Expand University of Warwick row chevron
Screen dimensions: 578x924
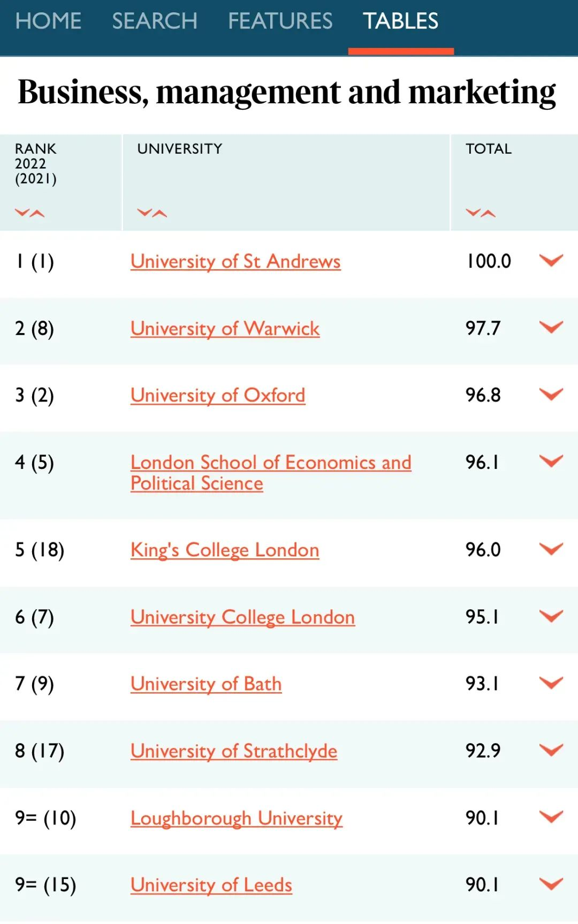(x=551, y=327)
